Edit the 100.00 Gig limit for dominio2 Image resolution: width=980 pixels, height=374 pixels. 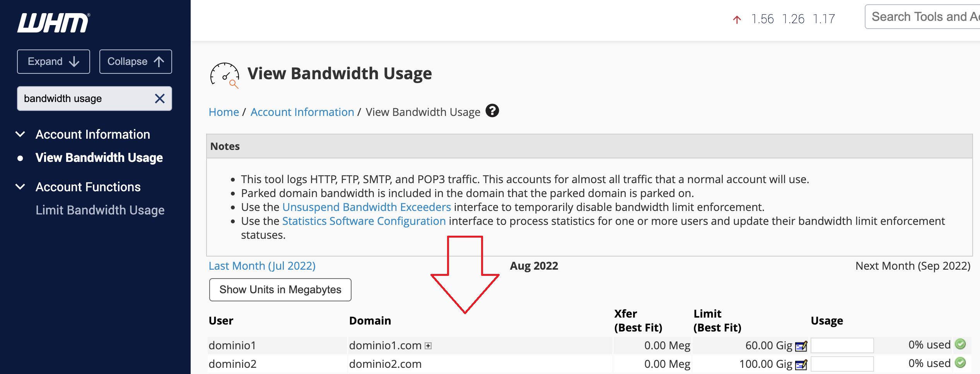(801, 364)
